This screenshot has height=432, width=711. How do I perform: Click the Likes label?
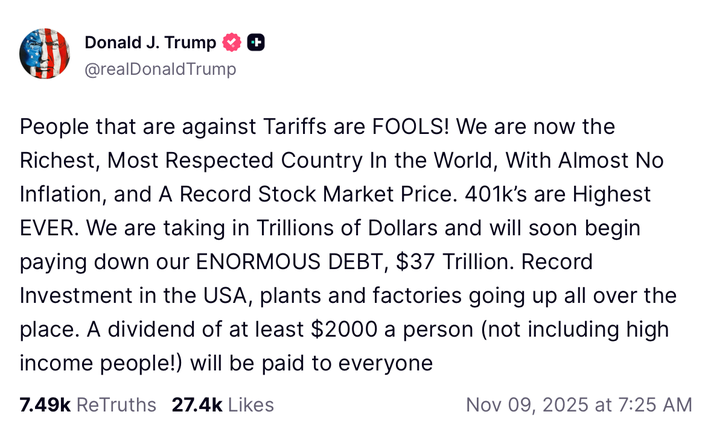(x=251, y=405)
